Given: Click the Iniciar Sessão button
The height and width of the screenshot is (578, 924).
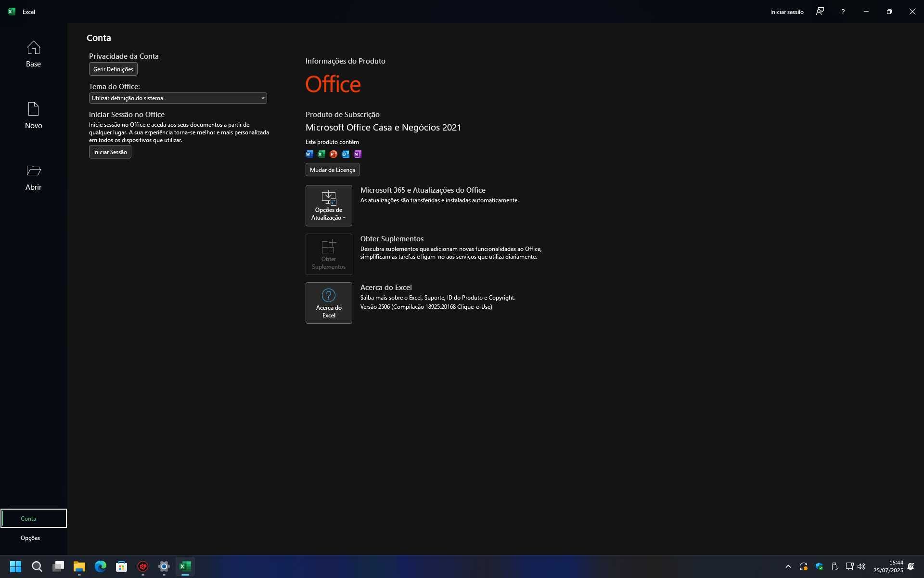Looking at the screenshot, I should [x=110, y=152].
